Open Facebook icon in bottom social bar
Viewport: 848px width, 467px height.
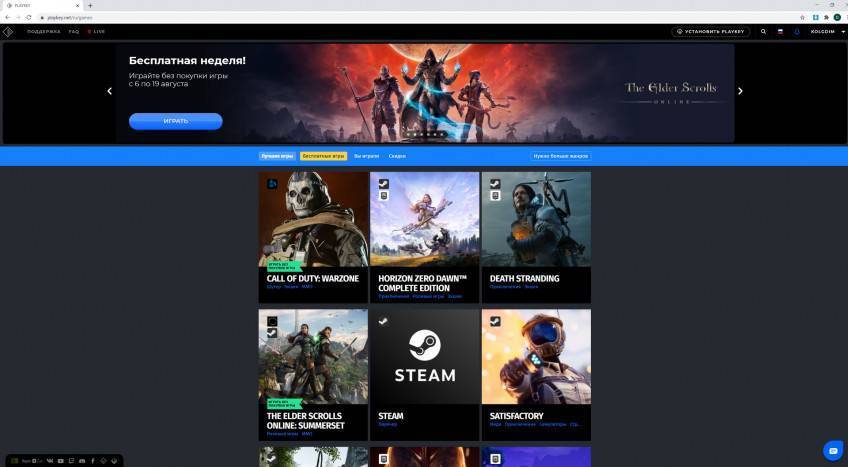point(92,461)
